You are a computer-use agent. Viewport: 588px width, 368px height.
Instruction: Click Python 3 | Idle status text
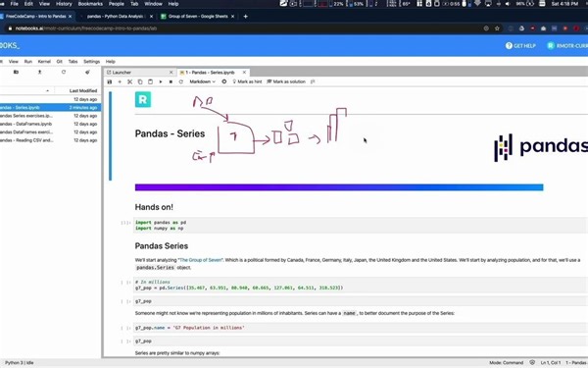tap(20, 363)
